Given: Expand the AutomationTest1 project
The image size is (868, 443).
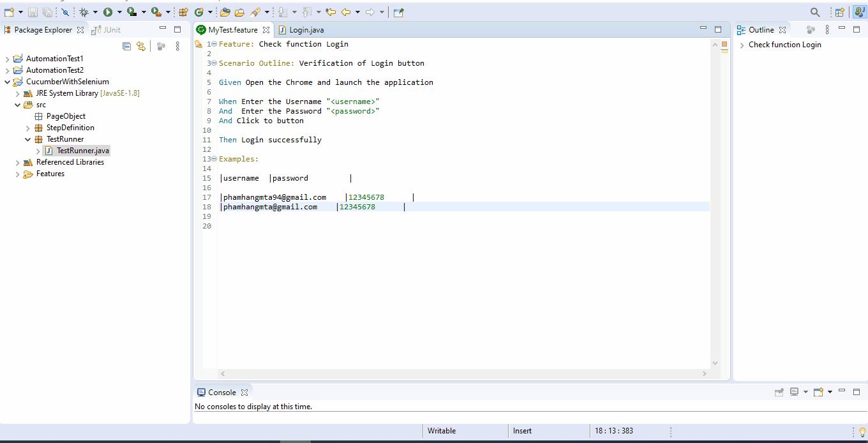Looking at the screenshot, I should point(8,59).
